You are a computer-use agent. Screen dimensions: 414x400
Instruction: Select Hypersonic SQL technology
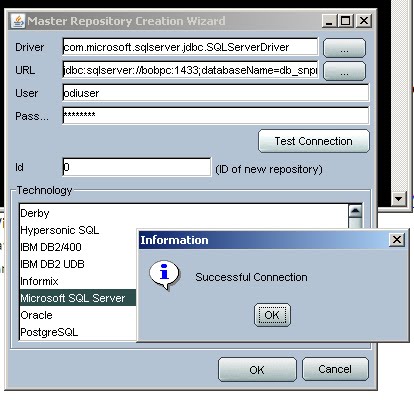point(78,230)
